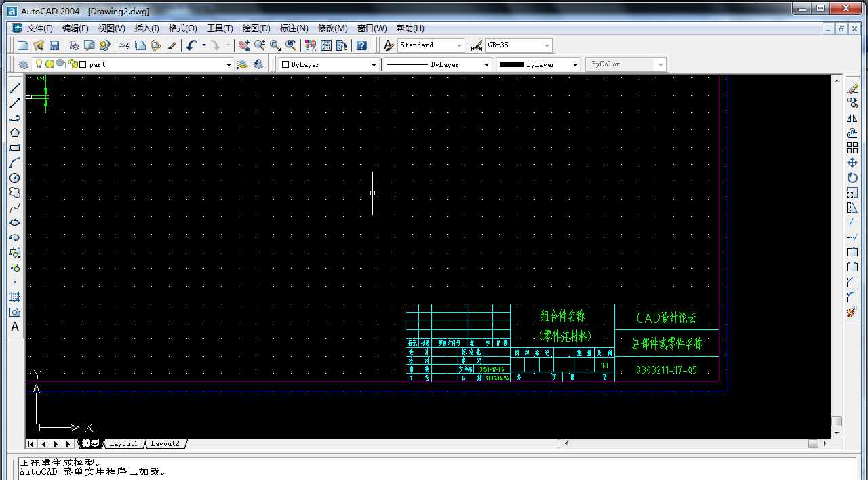Select the Fillet tool

(852, 297)
